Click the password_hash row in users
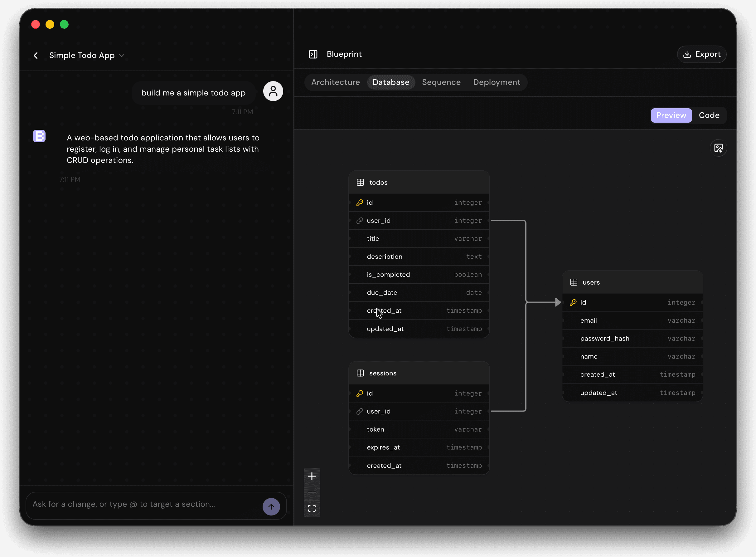Image resolution: width=756 pixels, height=557 pixels. click(632, 339)
